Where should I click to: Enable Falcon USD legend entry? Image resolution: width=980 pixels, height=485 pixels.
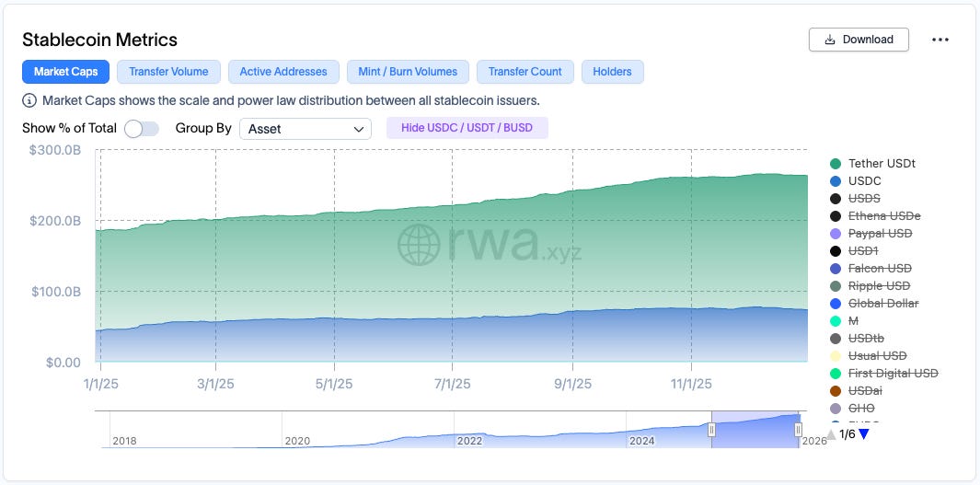870,269
